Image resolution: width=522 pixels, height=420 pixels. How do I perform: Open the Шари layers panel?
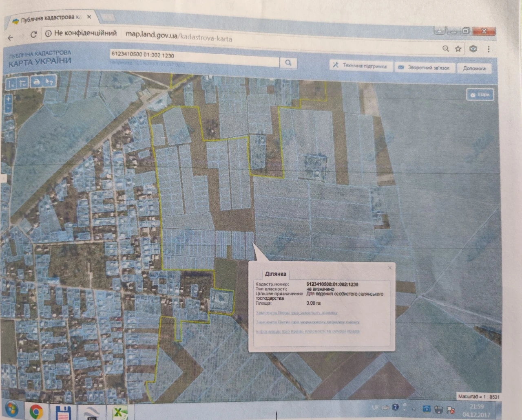tap(480, 95)
